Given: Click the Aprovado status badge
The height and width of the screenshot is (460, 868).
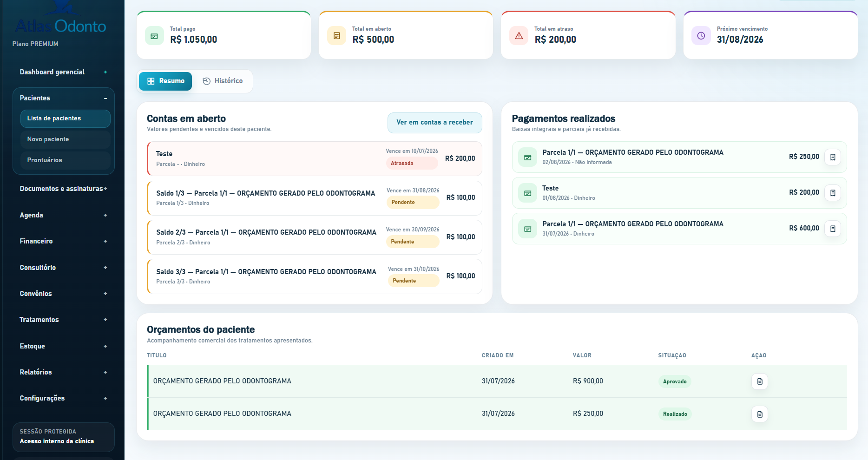Looking at the screenshot, I should (x=675, y=381).
